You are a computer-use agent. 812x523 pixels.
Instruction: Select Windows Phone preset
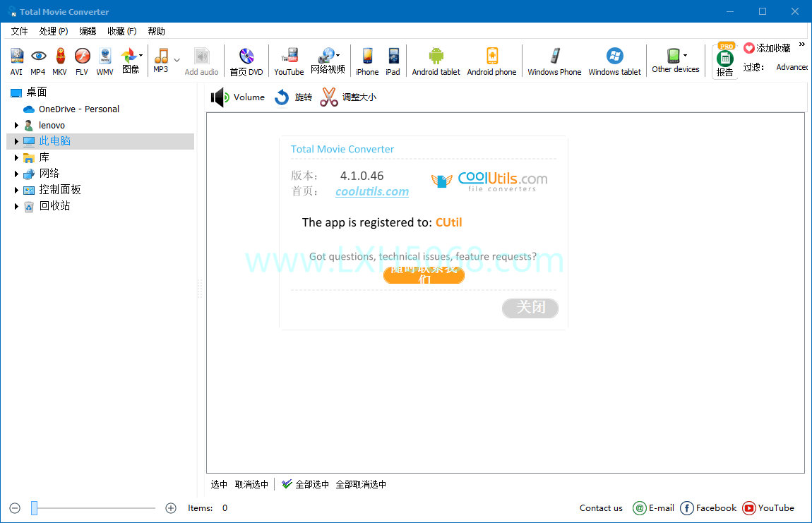(554, 61)
